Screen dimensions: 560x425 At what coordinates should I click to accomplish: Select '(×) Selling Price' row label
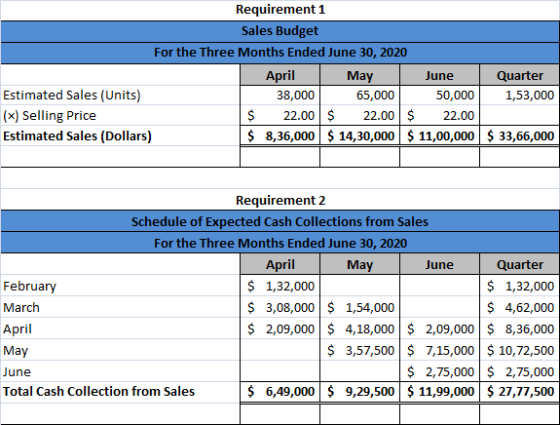point(50,116)
